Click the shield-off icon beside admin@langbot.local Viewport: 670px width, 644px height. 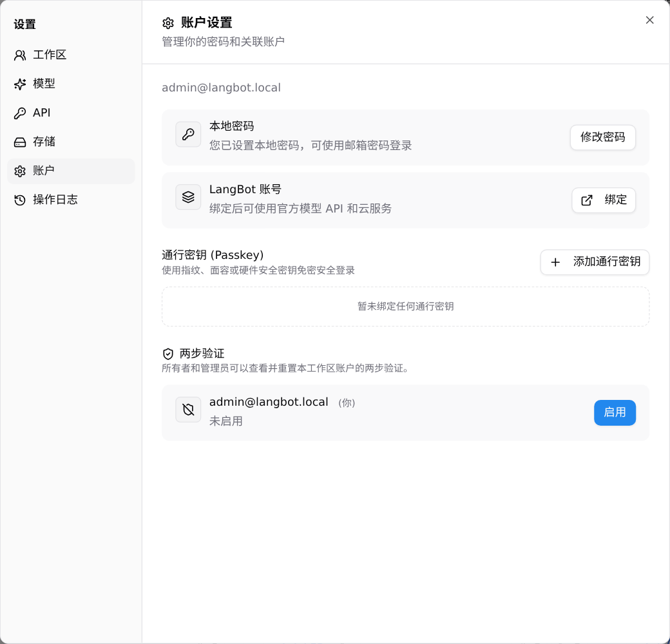click(188, 410)
